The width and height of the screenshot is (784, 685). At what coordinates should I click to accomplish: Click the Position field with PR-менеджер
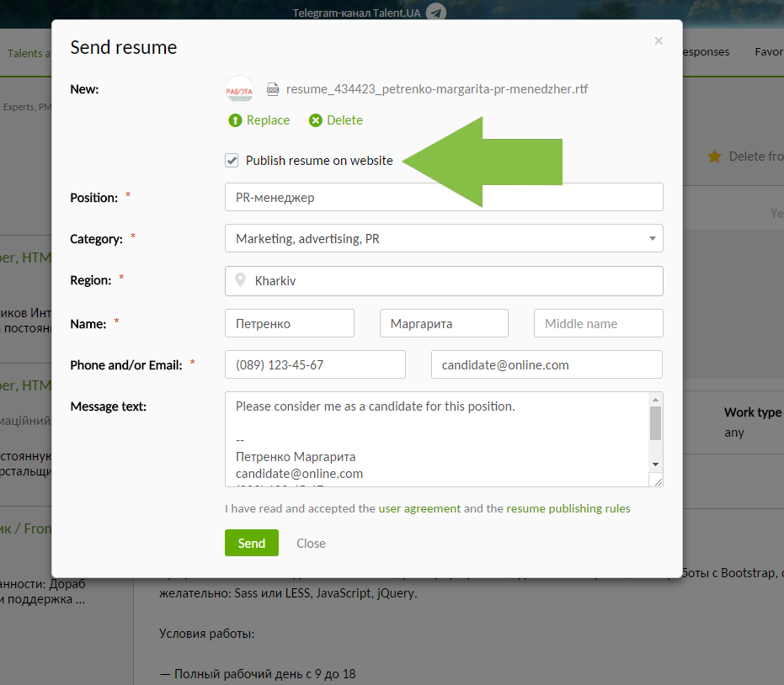coord(444,197)
